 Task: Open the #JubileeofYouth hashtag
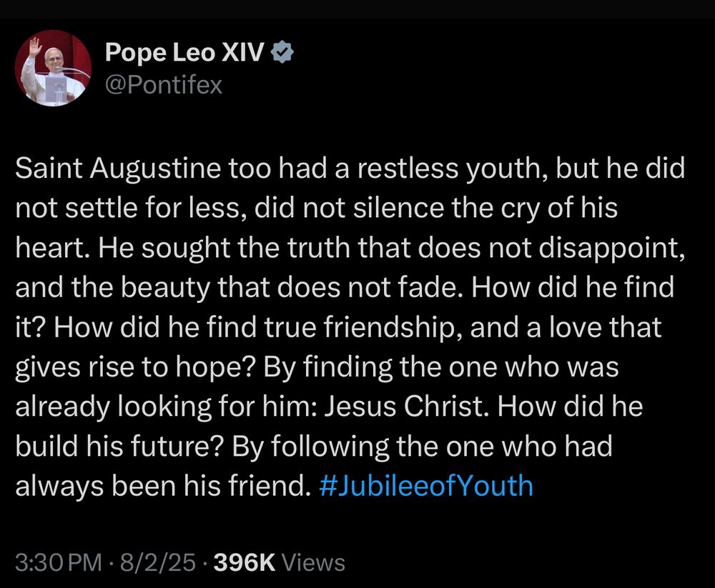click(x=426, y=485)
